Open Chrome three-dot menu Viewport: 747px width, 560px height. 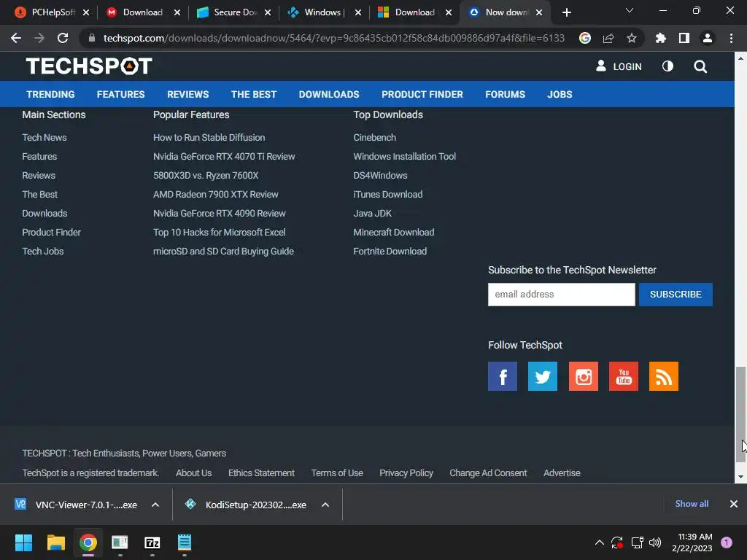pyautogui.click(x=731, y=38)
